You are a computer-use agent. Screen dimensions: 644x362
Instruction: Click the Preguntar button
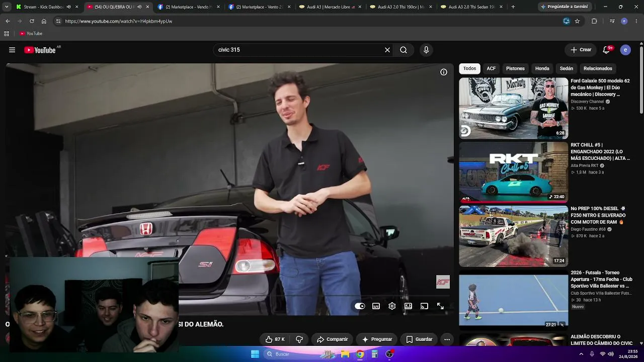377,339
